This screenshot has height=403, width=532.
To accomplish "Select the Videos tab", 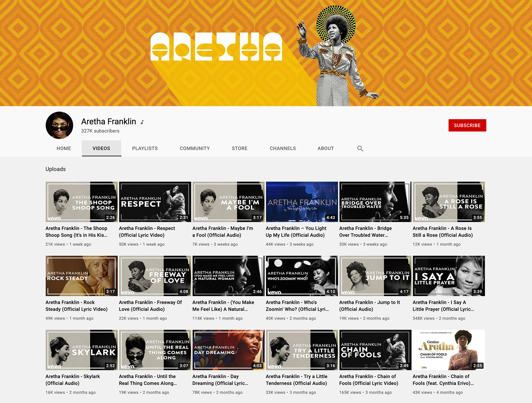I will (x=101, y=148).
